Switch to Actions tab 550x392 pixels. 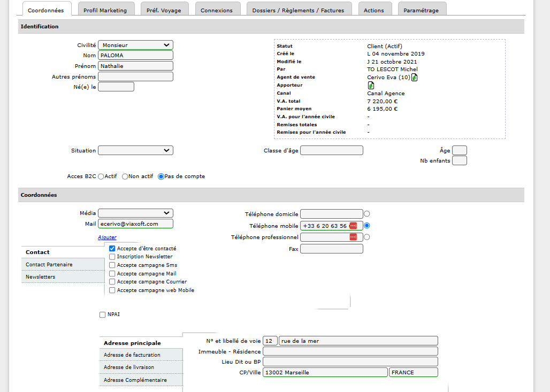click(374, 10)
